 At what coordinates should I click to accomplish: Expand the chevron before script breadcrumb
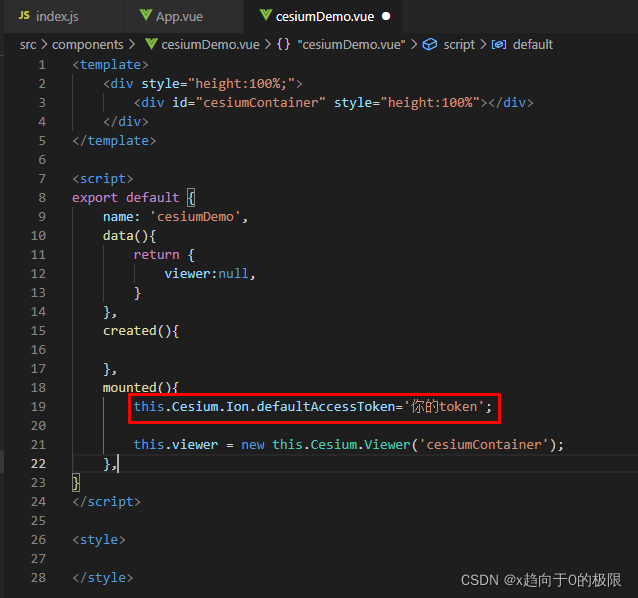414,44
